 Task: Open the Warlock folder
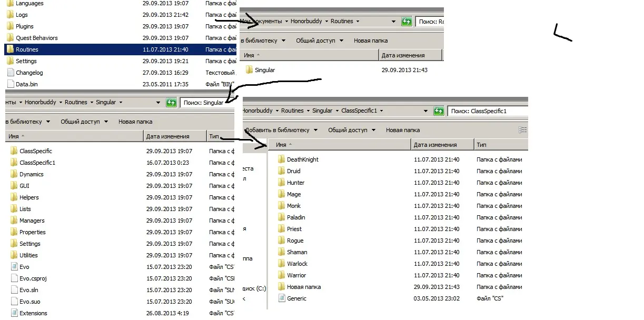click(296, 264)
